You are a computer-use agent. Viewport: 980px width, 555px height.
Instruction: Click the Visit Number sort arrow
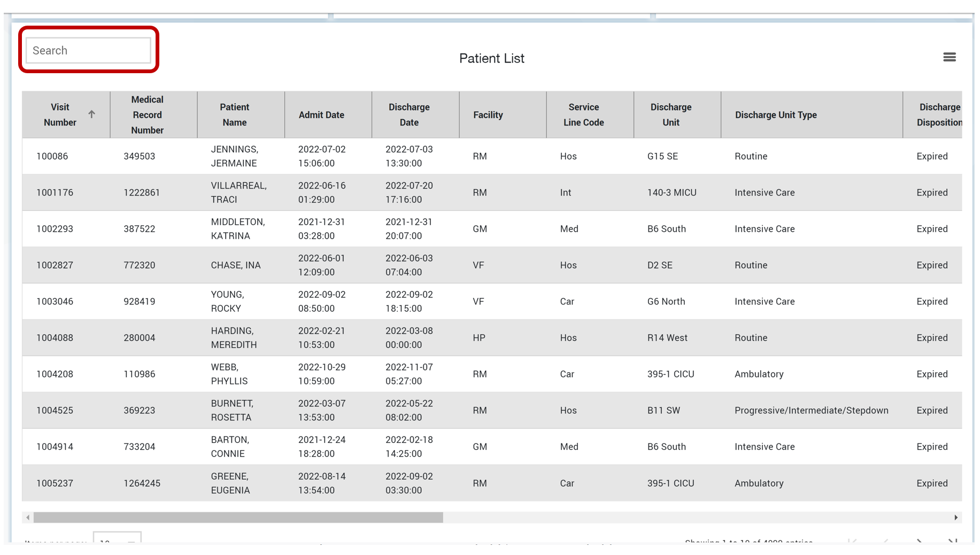click(92, 114)
